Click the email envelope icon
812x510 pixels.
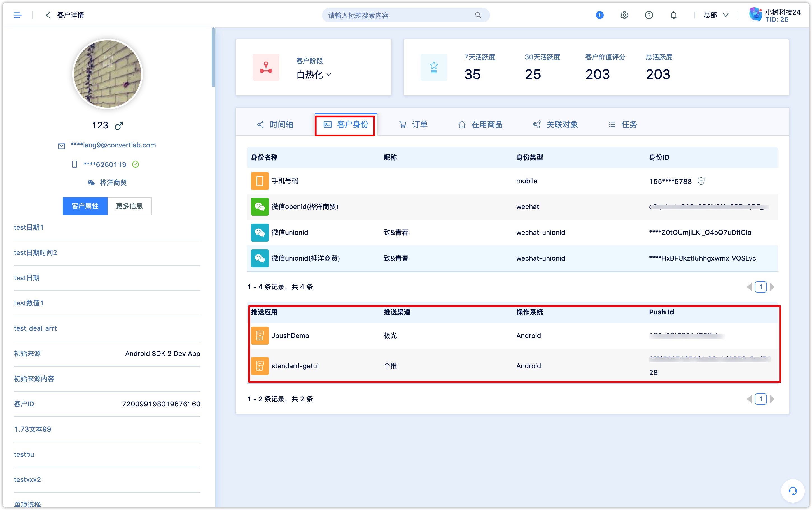tap(61, 146)
